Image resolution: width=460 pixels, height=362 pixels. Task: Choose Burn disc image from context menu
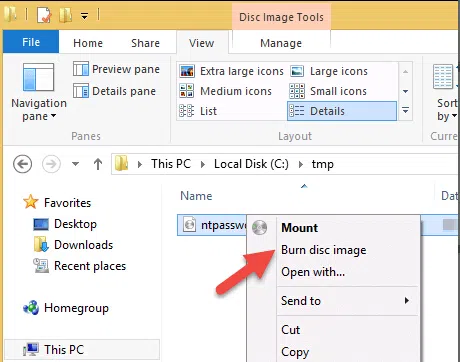point(324,250)
